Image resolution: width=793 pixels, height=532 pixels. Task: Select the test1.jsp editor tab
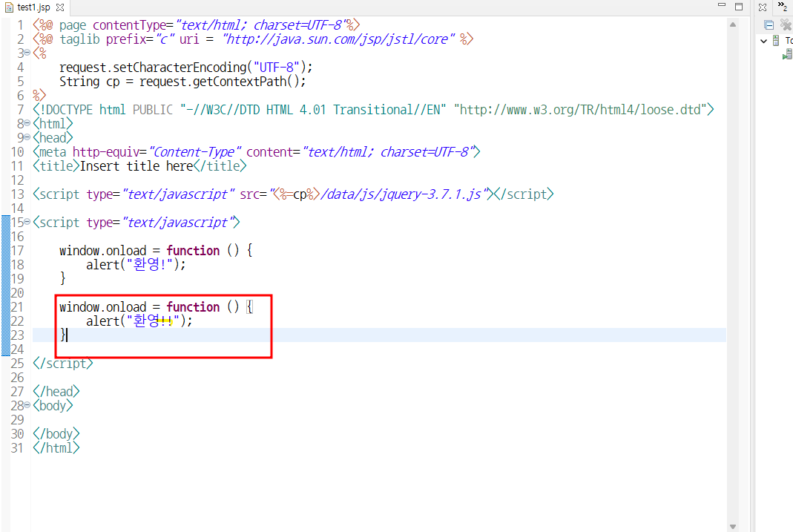34,7
